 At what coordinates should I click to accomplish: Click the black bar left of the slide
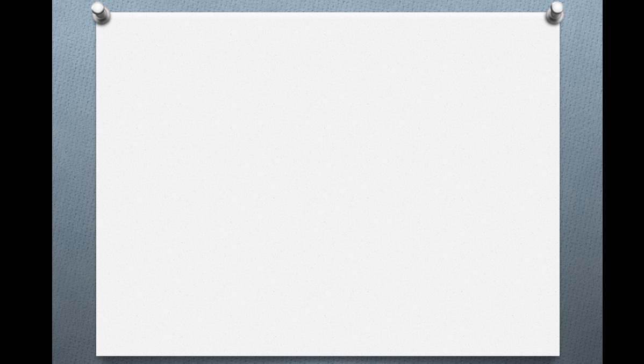[26, 182]
